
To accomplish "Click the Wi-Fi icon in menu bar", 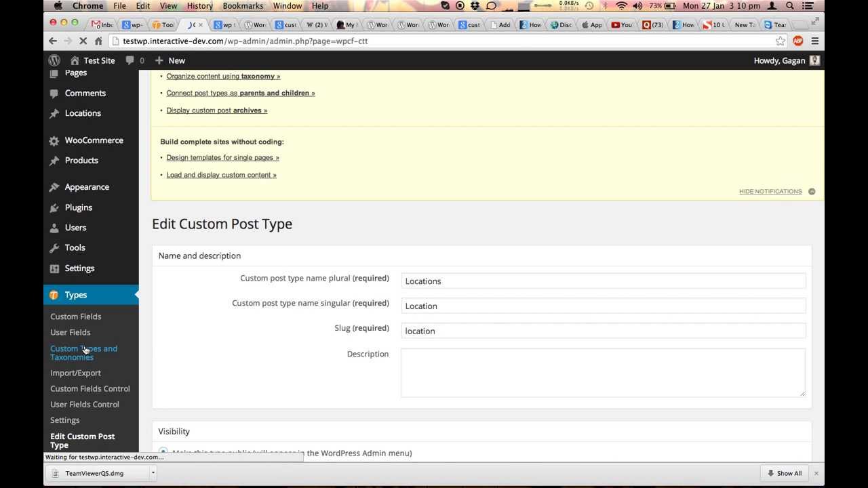I will point(621,6).
